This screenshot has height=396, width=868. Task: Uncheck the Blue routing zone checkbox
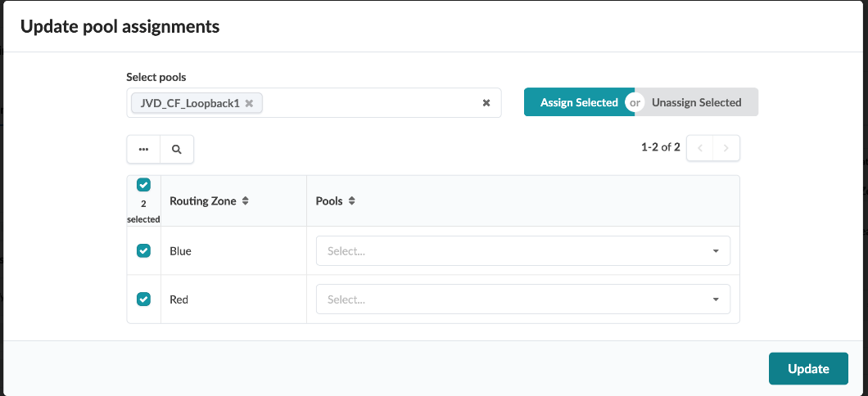tap(143, 250)
